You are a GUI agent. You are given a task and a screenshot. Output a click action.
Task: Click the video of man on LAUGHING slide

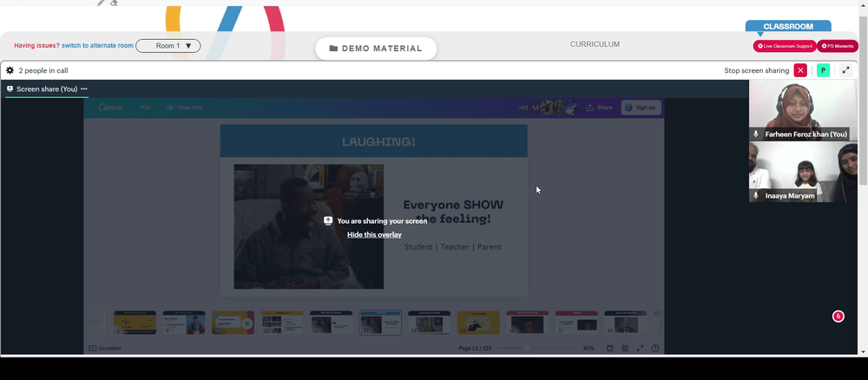(308, 226)
